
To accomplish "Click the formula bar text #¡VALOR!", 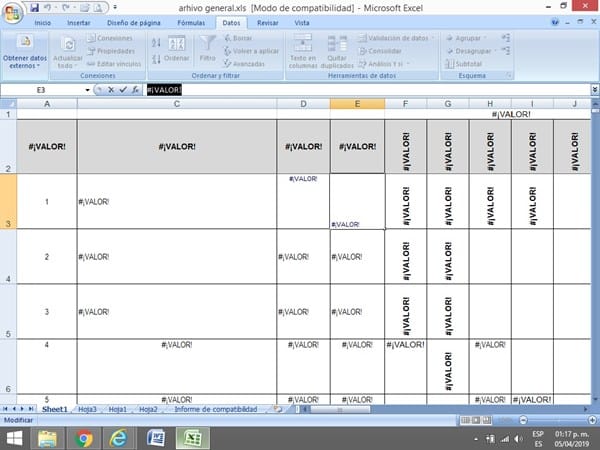I will pyautogui.click(x=164, y=90).
